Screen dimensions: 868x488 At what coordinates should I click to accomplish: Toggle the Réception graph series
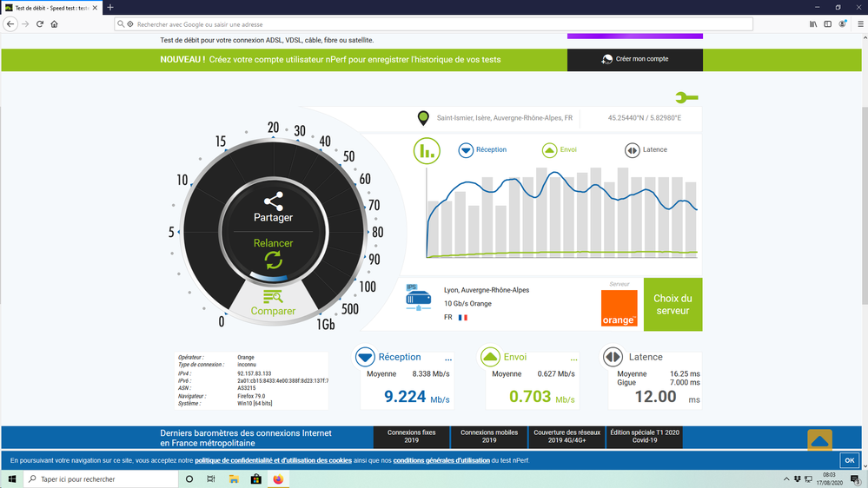[482, 150]
